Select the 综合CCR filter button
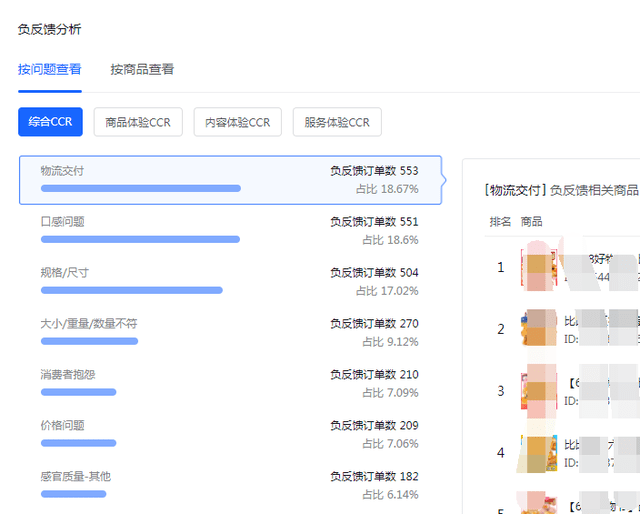The image size is (640, 514). click(x=50, y=122)
